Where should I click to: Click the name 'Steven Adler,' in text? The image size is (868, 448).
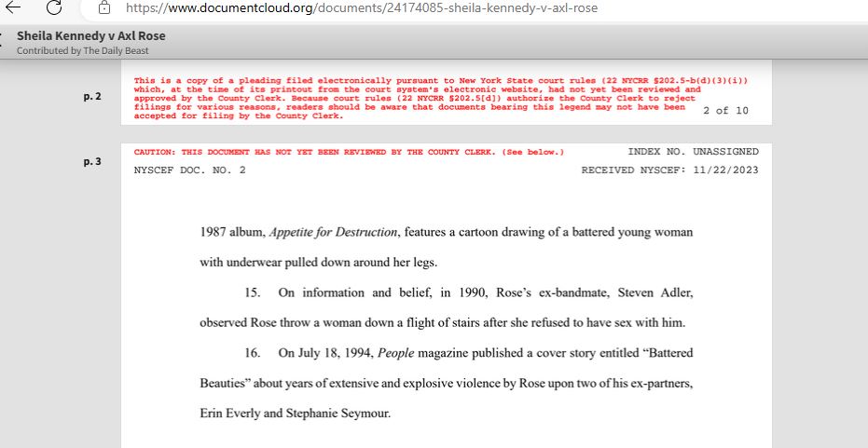(655, 292)
